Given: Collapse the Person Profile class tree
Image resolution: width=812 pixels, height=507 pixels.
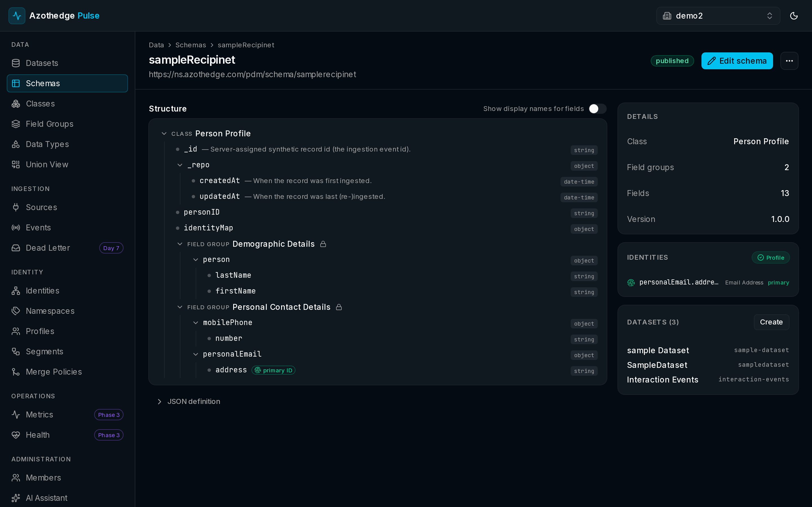Looking at the screenshot, I should [164, 134].
